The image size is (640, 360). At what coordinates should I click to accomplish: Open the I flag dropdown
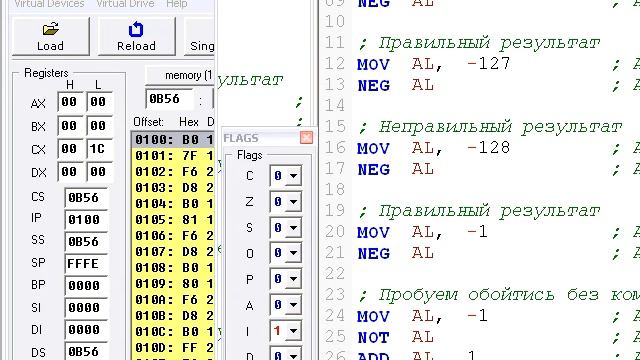pos(293,331)
